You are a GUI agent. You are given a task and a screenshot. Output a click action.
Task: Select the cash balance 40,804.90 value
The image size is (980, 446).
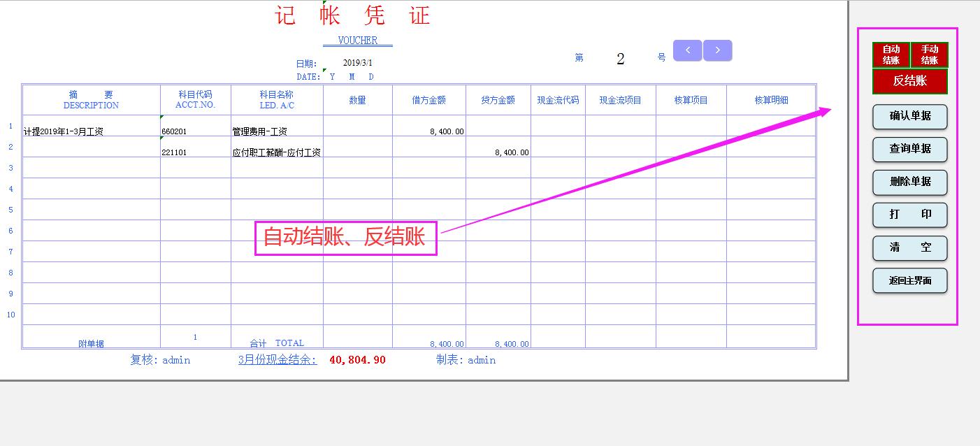pyautogui.click(x=358, y=360)
